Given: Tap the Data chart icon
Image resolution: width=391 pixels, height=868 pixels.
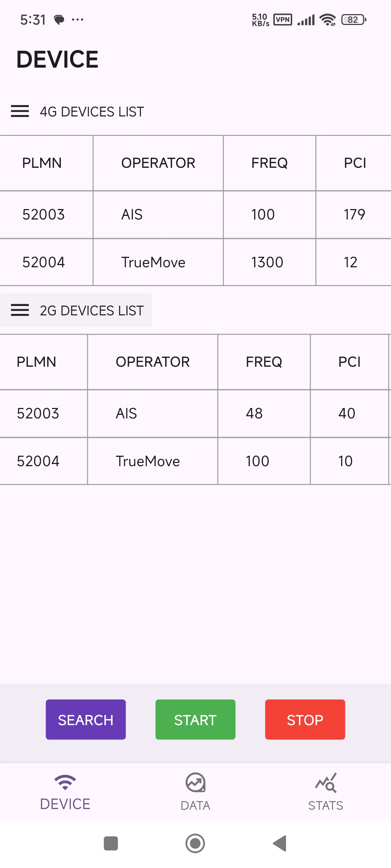Looking at the screenshot, I should point(195,783).
